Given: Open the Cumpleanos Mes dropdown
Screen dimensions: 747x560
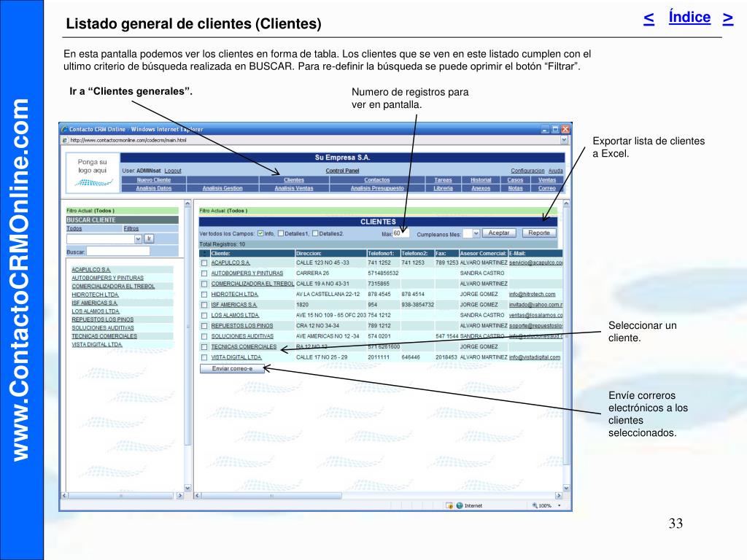Looking at the screenshot, I should coord(476,233).
